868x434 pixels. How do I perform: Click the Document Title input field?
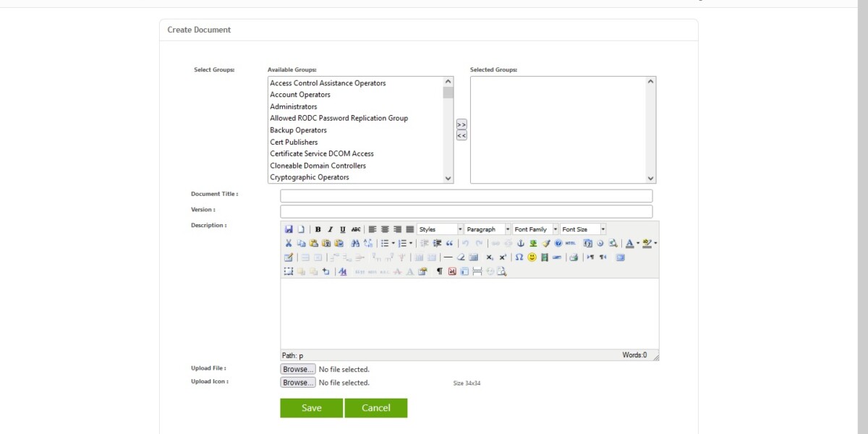(467, 195)
